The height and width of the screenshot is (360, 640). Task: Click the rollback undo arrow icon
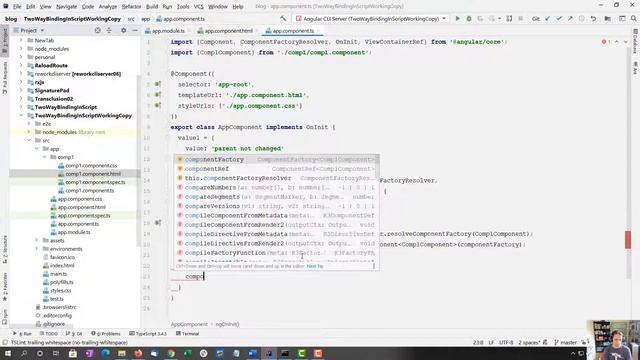(593, 18)
